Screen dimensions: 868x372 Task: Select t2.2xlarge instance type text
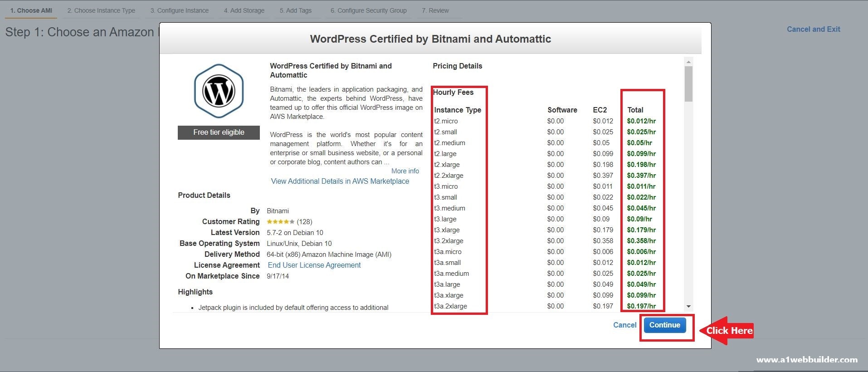[x=449, y=176]
